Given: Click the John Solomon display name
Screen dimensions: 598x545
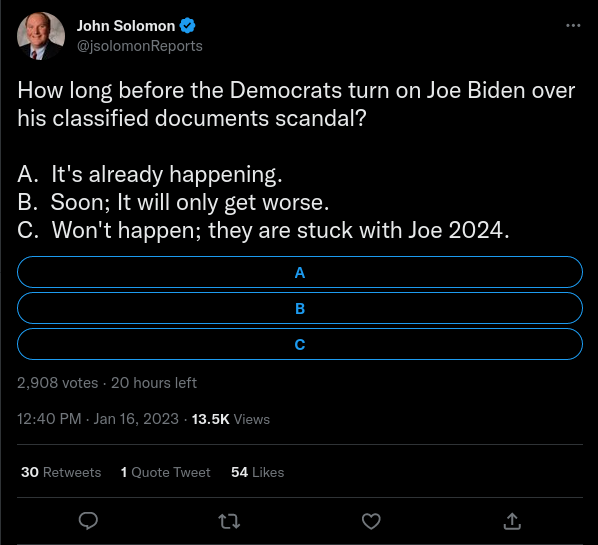Looking at the screenshot, I should (126, 26).
